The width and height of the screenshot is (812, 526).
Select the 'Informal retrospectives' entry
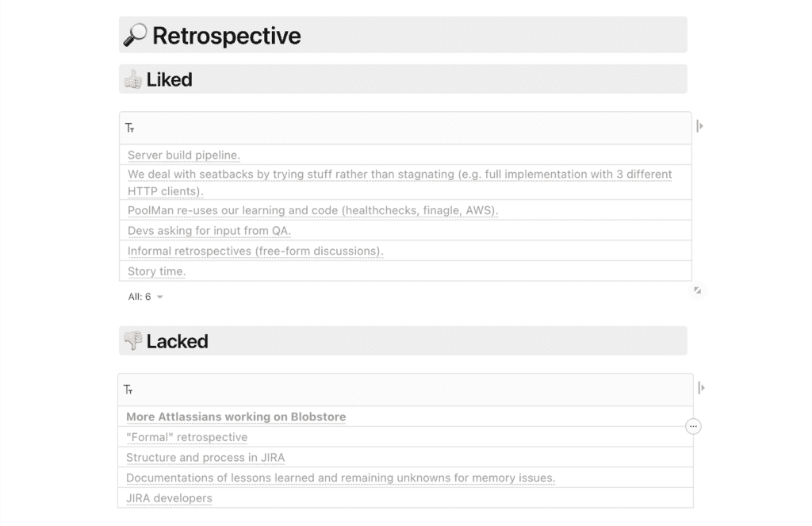click(255, 251)
